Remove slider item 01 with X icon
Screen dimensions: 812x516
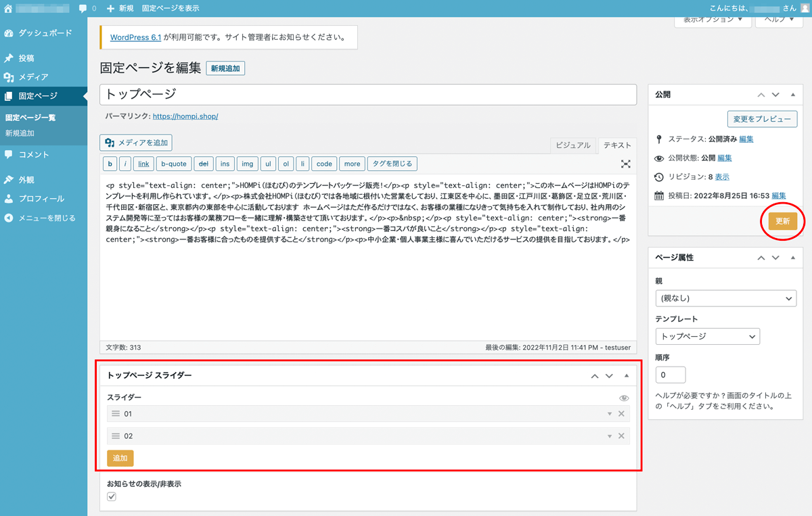[x=621, y=414]
